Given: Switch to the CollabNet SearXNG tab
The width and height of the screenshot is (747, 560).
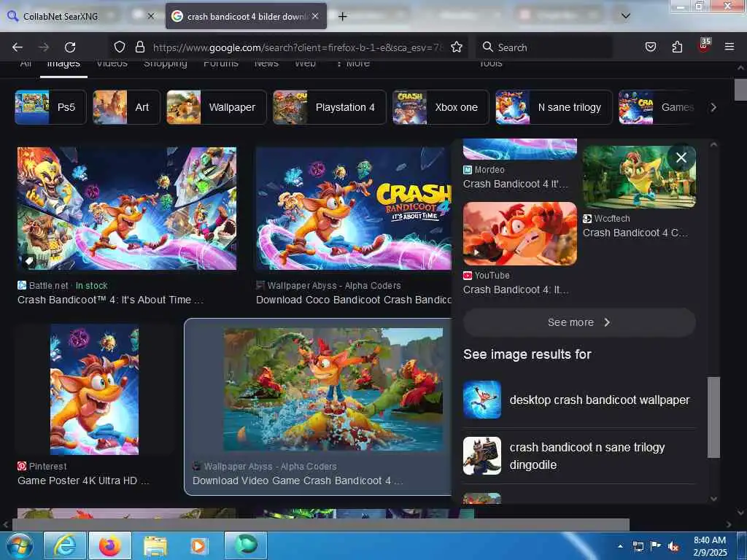Looking at the screenshot, I should [61, 16].
